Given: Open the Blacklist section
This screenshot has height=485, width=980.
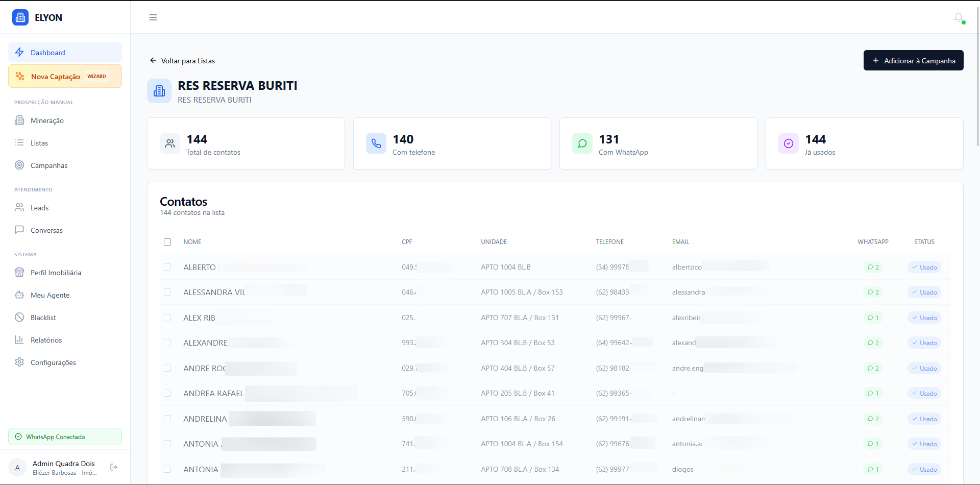Looking at the screenshot, I should click(43, 317).
